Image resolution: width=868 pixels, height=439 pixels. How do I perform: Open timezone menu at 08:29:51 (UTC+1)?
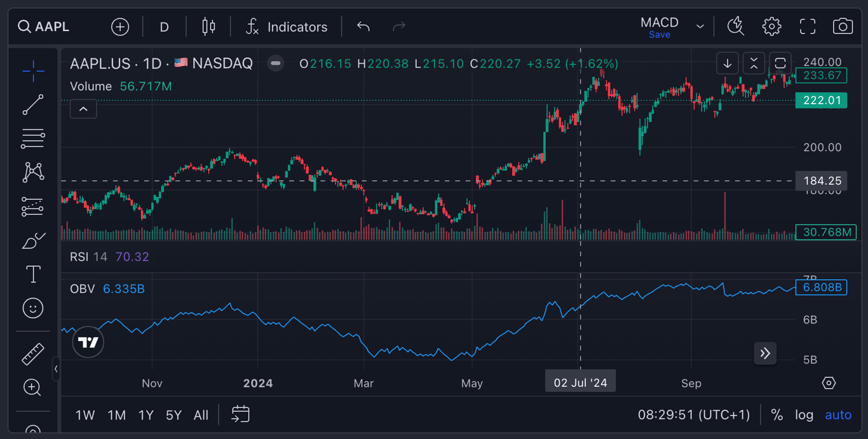(x=694, y=415)
